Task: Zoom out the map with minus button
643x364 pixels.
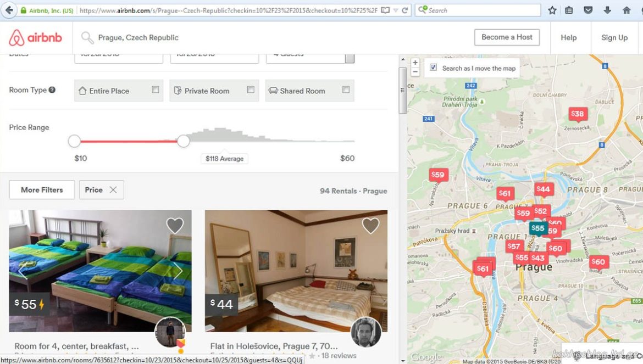Action: click(415, 72)
